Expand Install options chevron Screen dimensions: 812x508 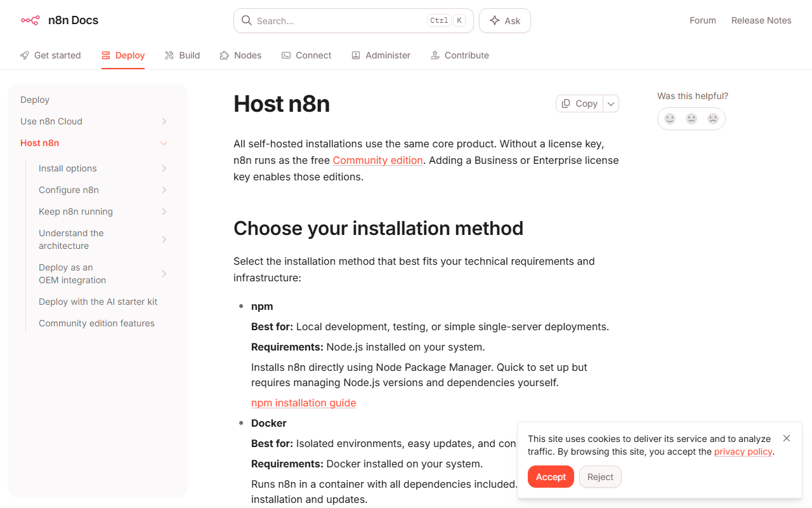(x=164, y=168)
